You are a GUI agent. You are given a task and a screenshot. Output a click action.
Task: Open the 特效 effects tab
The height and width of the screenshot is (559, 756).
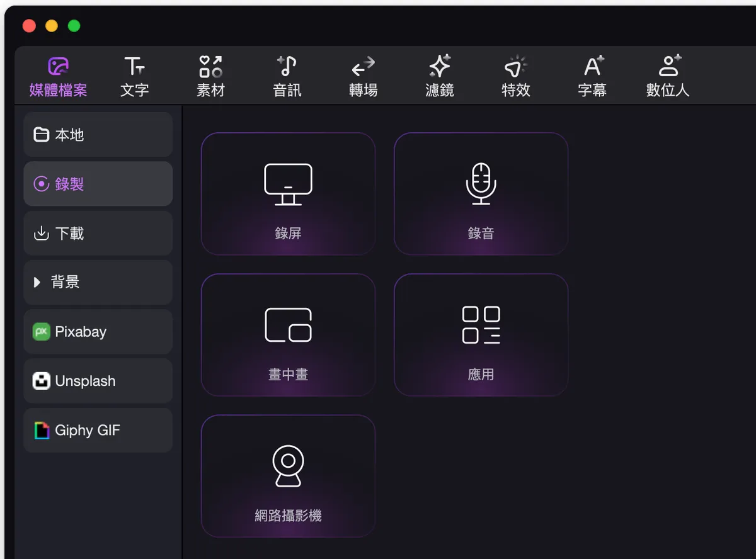pos(516,77)
